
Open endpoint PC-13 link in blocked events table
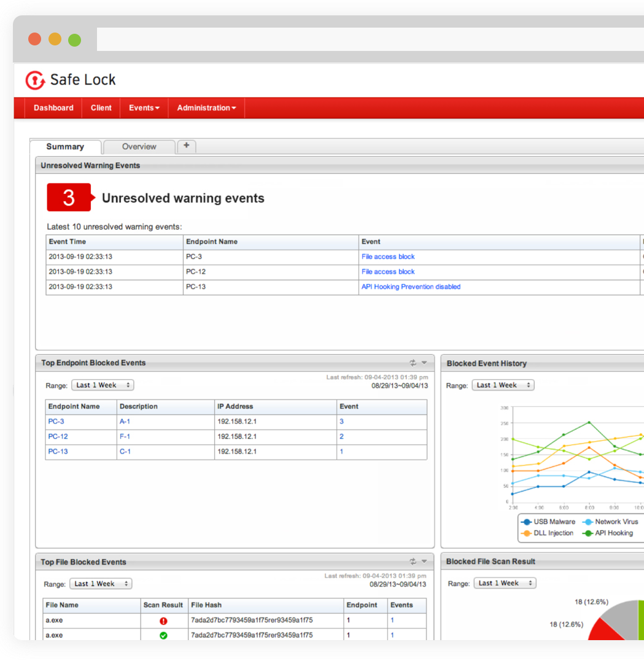[x=58, y=452]
